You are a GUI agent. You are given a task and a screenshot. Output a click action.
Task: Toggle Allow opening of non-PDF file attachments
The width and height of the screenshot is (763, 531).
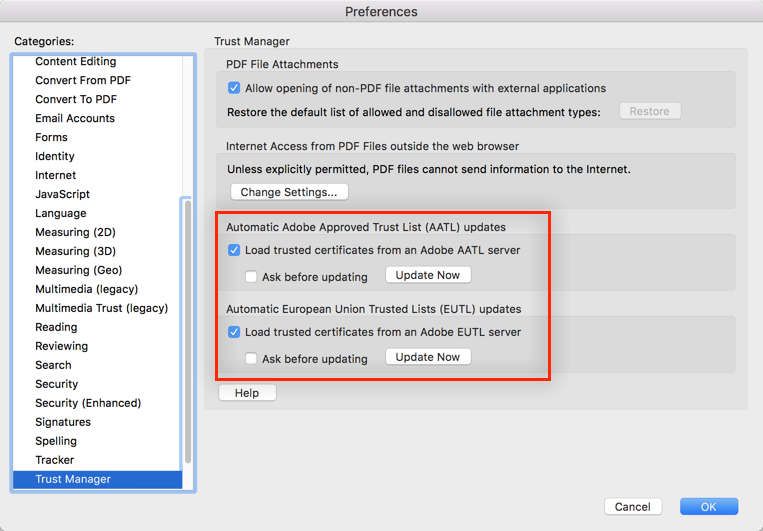coord(234,88)
